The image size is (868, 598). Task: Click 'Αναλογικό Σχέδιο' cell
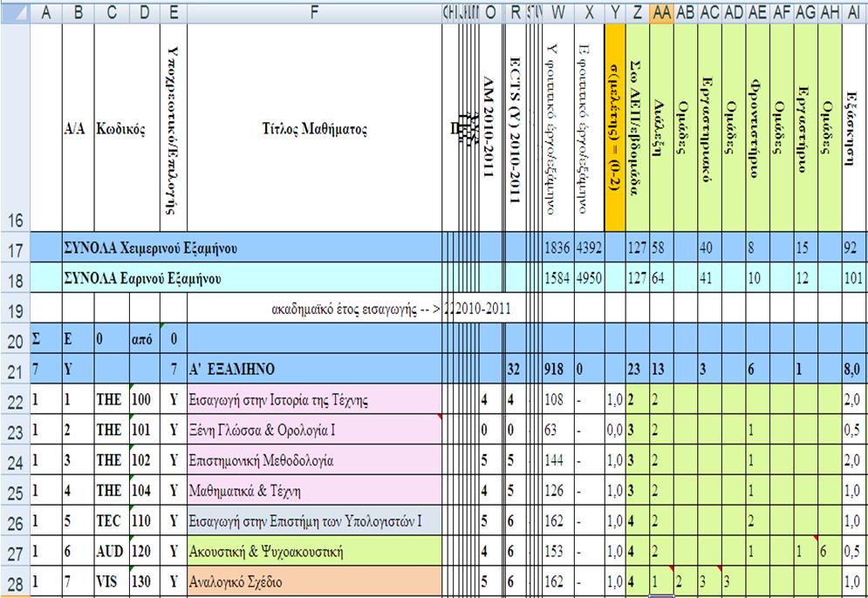coord(314,581)
